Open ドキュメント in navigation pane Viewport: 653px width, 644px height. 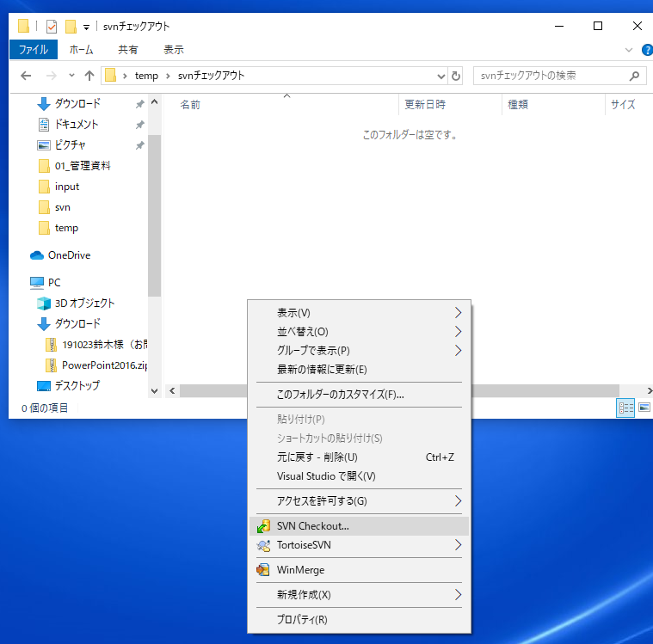click(x=77, y=124)
